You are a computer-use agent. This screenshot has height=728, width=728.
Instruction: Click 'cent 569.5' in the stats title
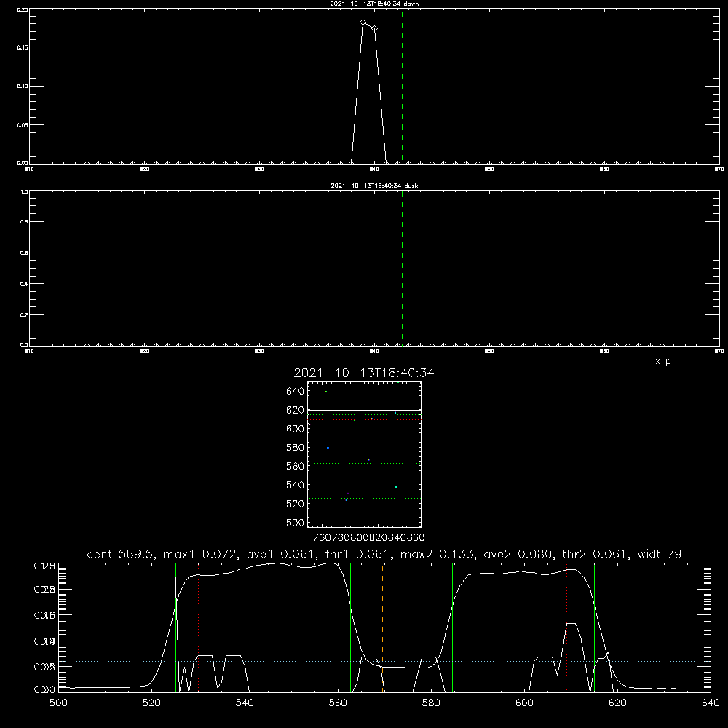click(119, 554)
